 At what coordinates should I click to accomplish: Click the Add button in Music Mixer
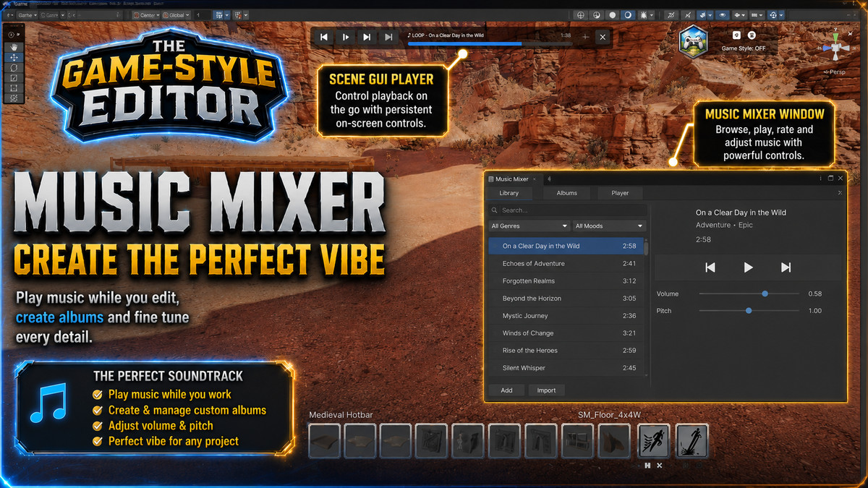tap(506, 390)
